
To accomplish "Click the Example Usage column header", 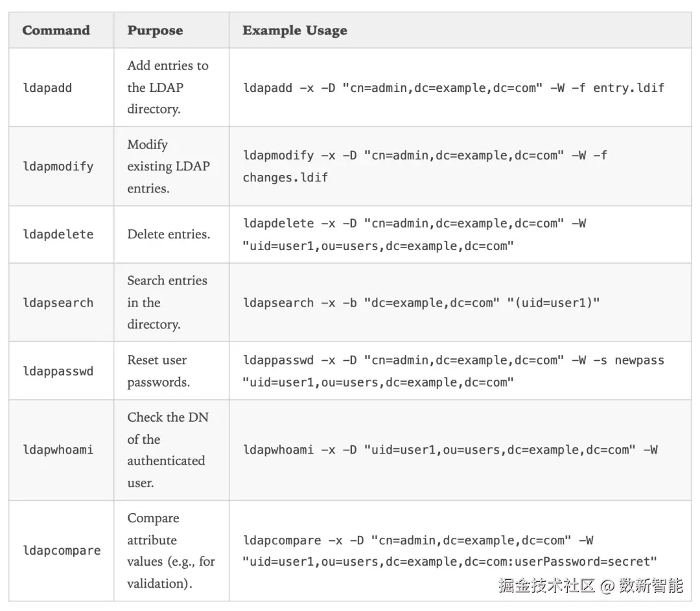I will point(295,30).
